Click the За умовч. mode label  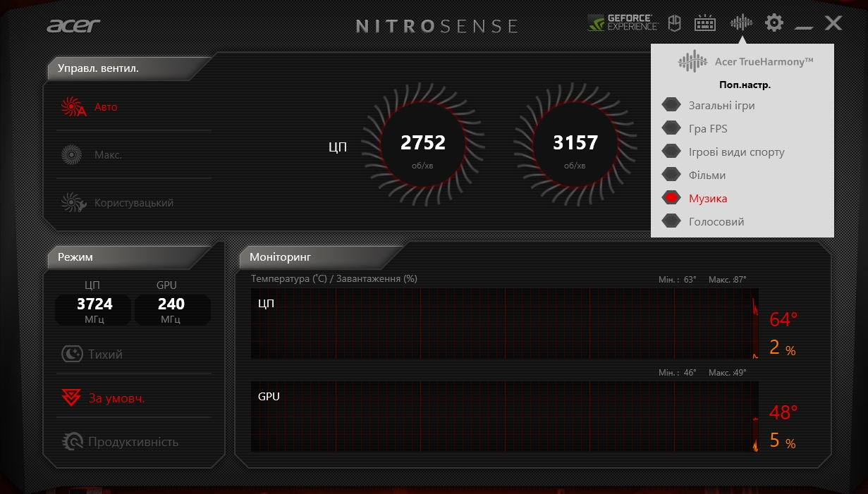click(x=116, y=398)
